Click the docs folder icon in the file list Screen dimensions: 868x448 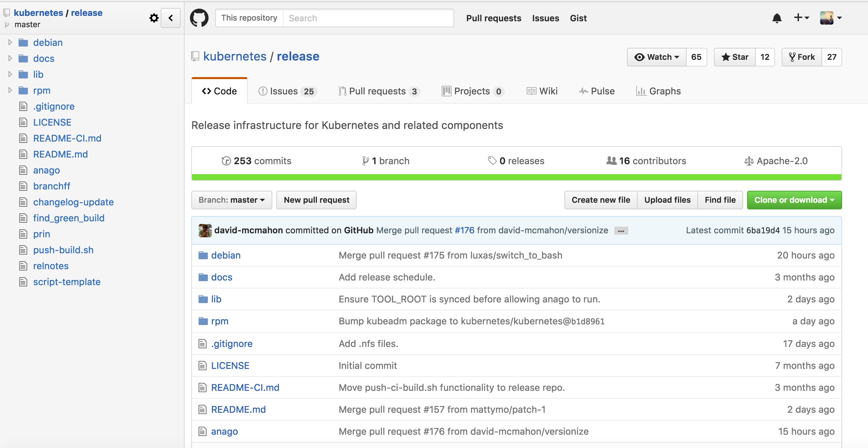pos(203,277)
